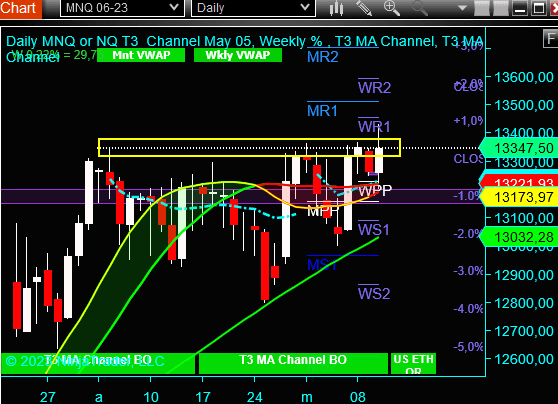
Task: Click the zoom out magnifier icon
Action: coord(420,8)
